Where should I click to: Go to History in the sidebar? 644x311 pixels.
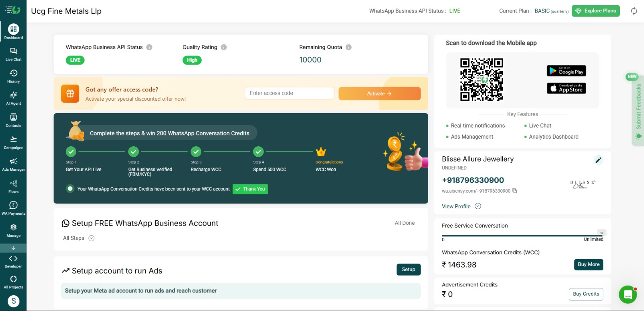(13, 76)
